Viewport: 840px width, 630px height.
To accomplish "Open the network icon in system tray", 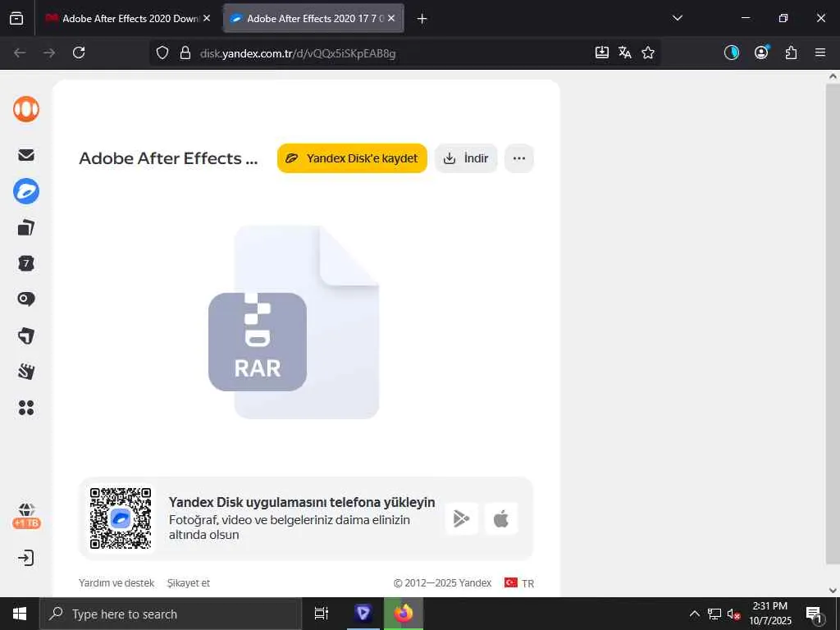I will coord(714,614).
